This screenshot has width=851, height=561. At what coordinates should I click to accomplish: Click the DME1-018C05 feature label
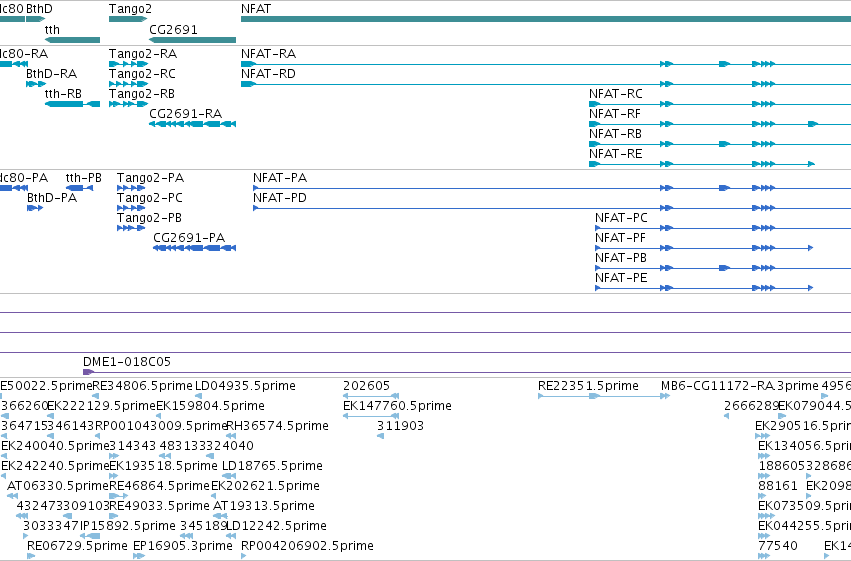click(127, 362)
